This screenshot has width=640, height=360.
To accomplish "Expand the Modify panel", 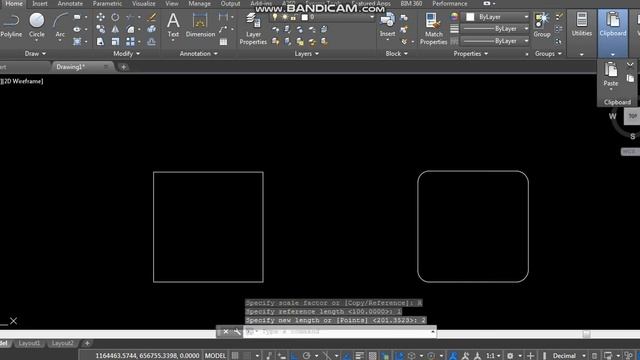I will click(x=127, y=53).
